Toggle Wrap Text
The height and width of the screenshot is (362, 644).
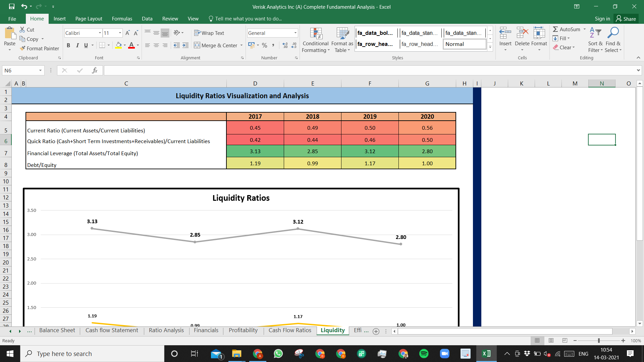point(209,33)
